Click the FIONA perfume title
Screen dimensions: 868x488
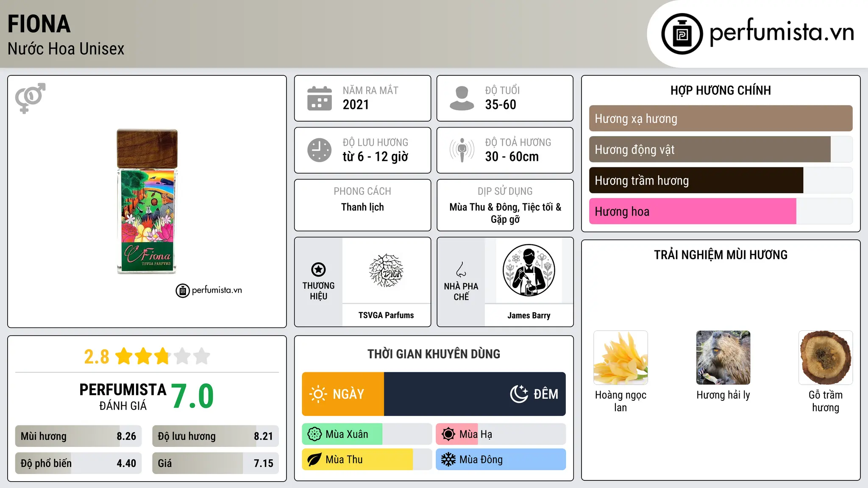(39, 24)
